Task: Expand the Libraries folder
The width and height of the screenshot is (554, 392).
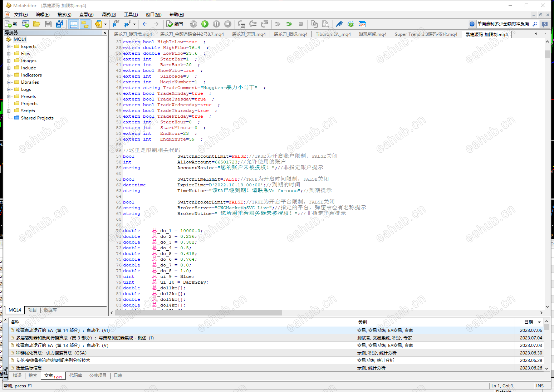Action: click(x=9, y=82)
